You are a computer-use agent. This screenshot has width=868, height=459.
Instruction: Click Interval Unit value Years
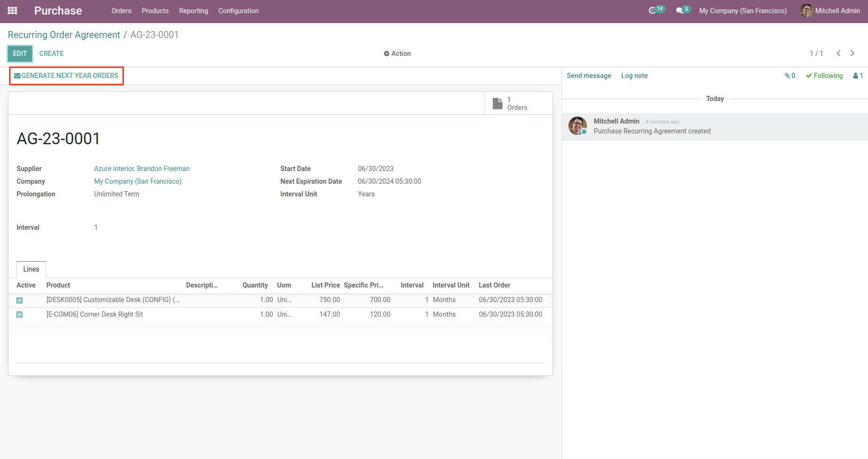[x=366, y=194]
